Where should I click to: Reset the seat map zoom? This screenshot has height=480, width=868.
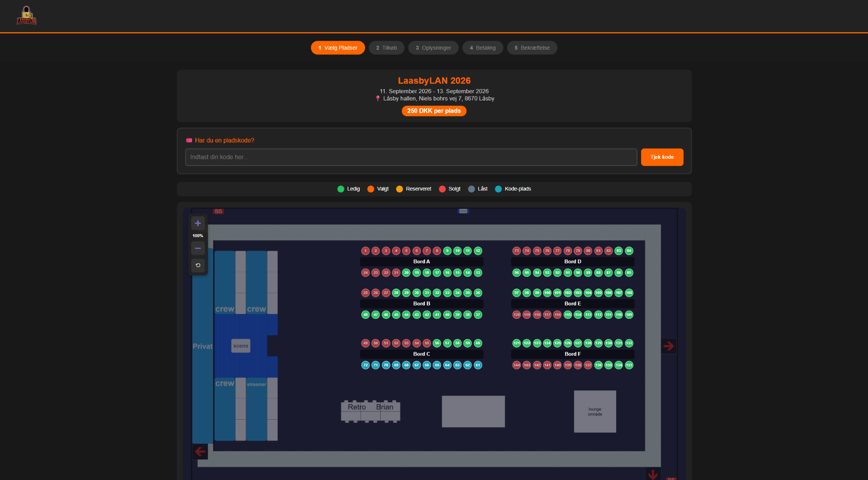[198, 265]
